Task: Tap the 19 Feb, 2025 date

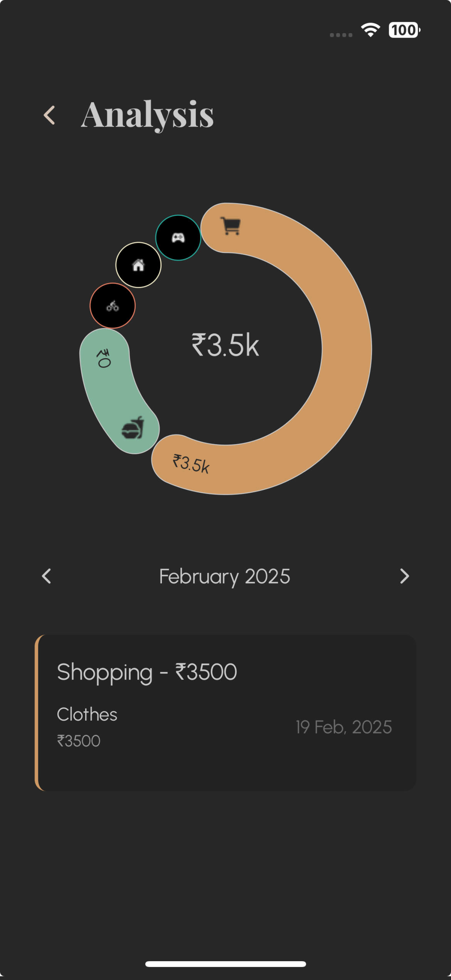Action: pos(344,727)
